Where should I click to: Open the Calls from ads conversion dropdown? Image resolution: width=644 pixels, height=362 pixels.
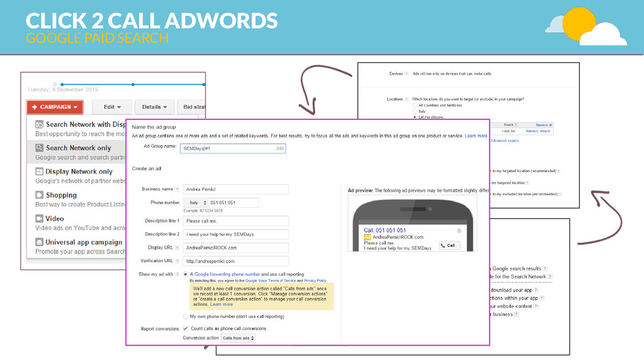(238, 338)
